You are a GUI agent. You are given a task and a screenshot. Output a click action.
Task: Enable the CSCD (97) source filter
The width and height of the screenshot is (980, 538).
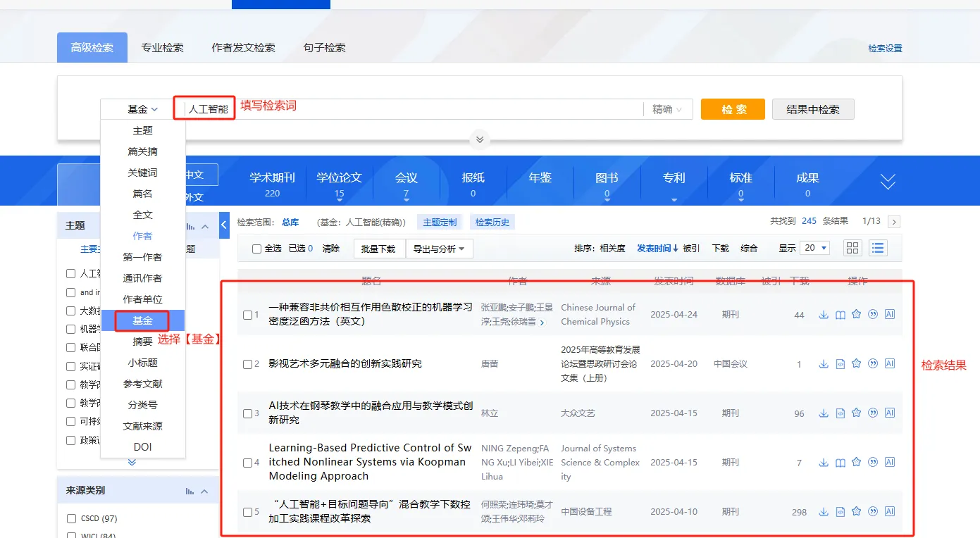71,519
